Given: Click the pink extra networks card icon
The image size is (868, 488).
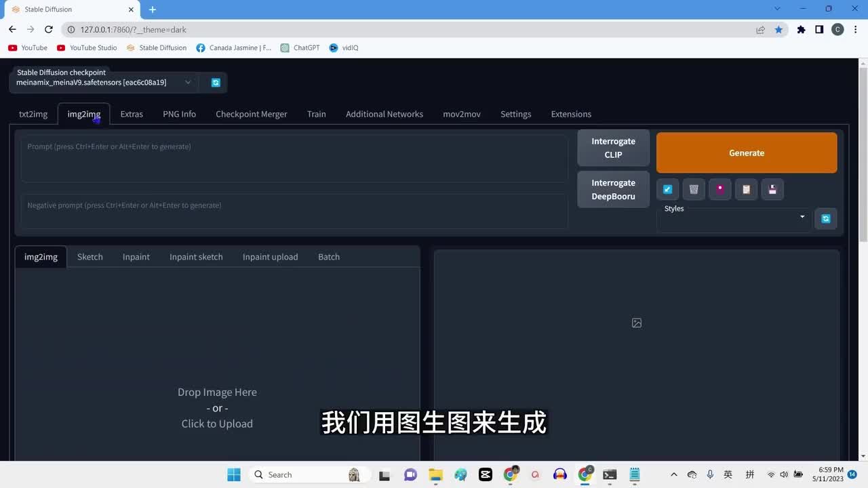Looking at the screenshot, I should [720, 190].
